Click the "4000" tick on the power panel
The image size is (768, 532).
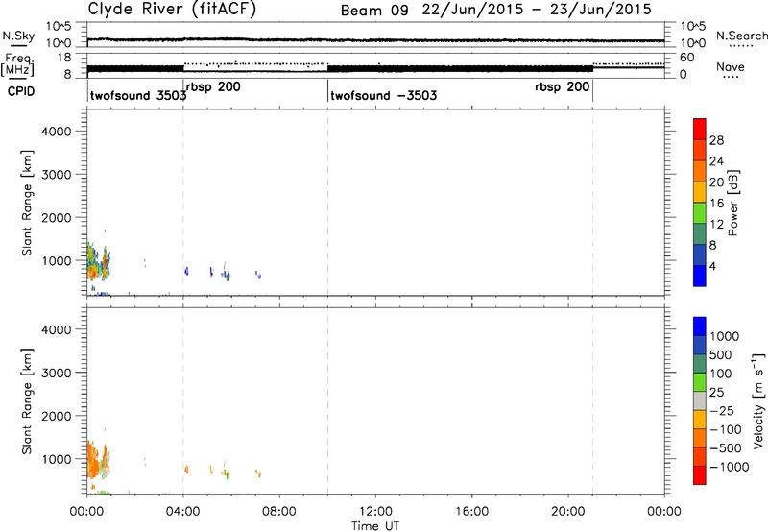(57, 132)
